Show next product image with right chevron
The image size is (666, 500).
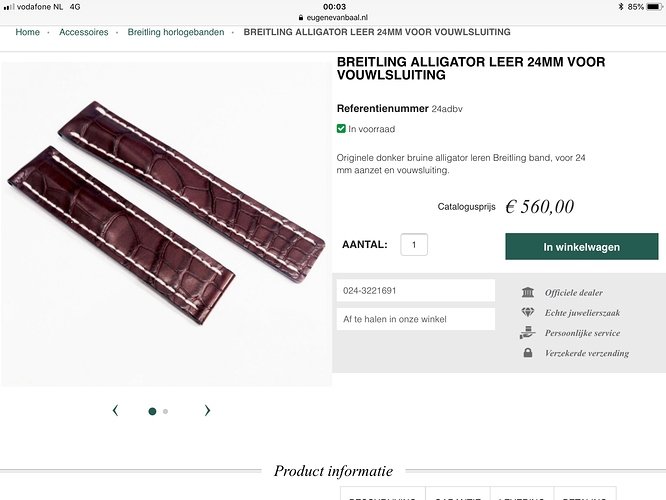pyautogui.click(x=207, y=410)
